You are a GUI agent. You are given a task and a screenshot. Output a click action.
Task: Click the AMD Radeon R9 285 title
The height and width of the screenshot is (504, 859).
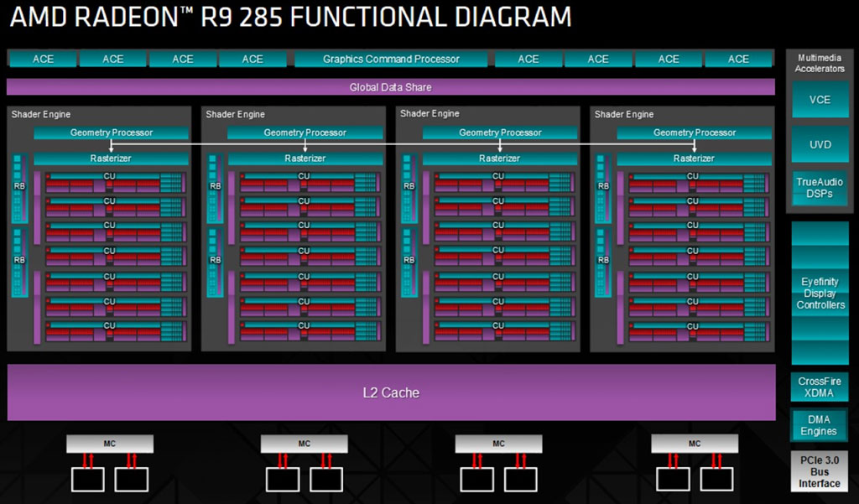[x=290, y=17]
